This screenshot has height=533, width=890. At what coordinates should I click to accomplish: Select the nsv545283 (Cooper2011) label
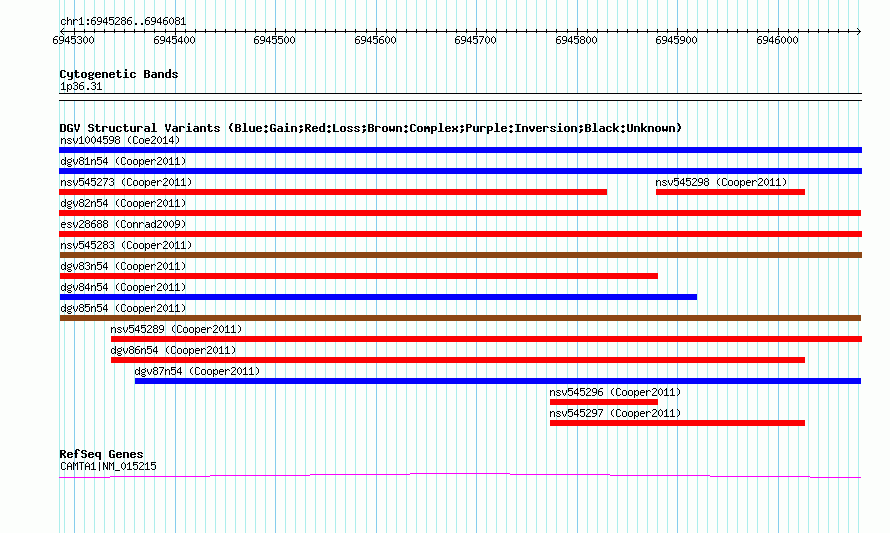pyautogui.click(x=126, y=245)
